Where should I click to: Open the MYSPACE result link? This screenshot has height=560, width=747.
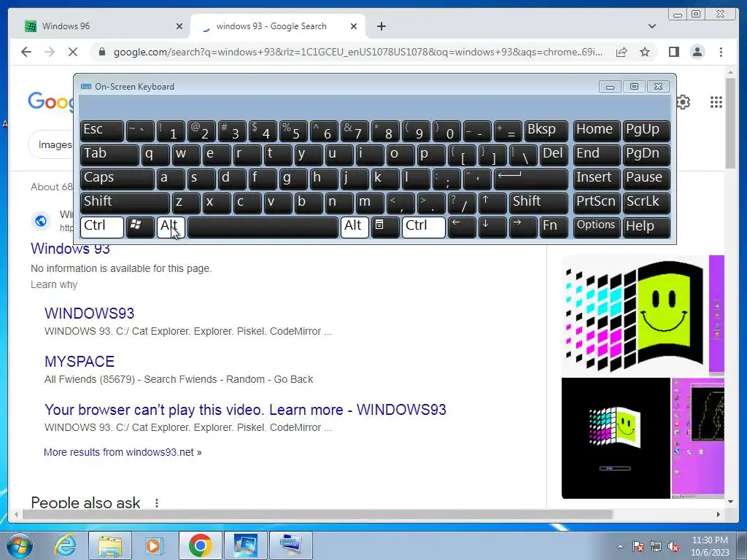pos(80,362)
